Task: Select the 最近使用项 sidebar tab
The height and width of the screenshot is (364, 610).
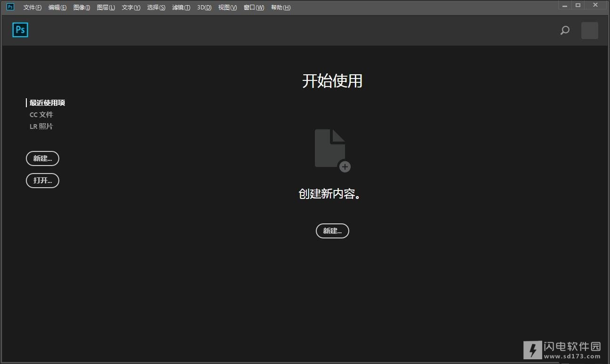Action: click(x=47, y=103)
